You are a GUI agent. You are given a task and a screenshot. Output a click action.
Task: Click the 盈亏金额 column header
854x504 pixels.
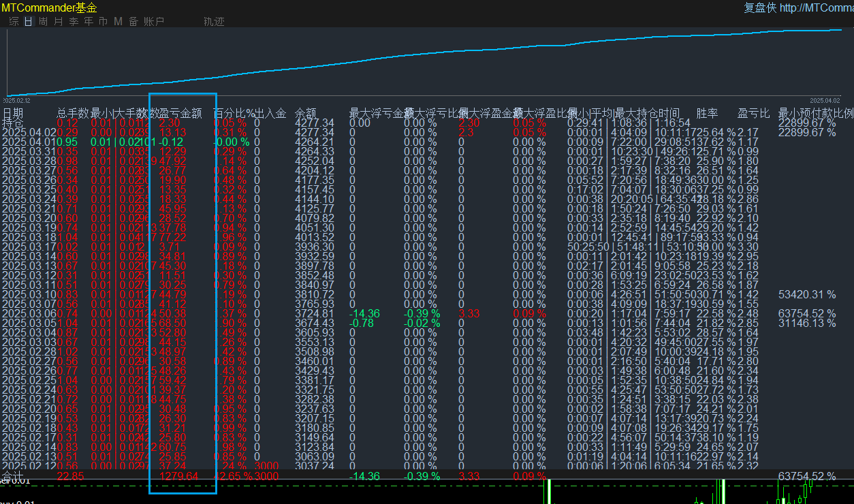[x=180, y=113]
